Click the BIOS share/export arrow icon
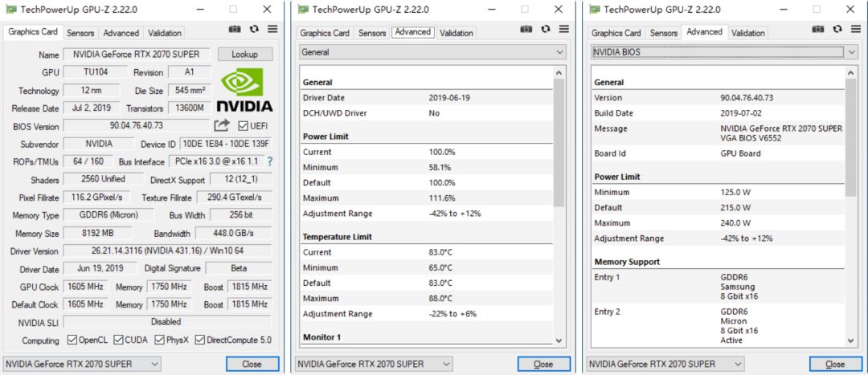 222,125
